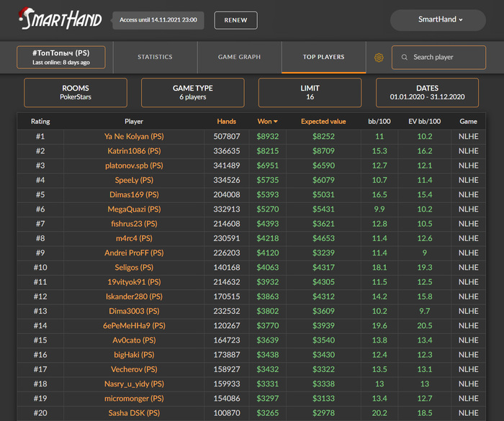Open the LIMIT 16 filter

[310, 93]
